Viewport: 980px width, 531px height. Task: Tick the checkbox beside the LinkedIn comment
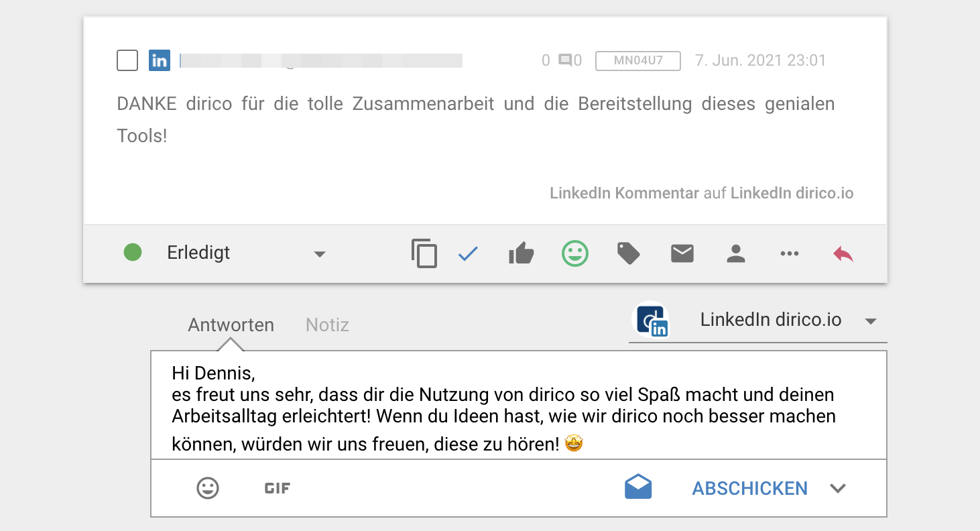tap(127, 60)
